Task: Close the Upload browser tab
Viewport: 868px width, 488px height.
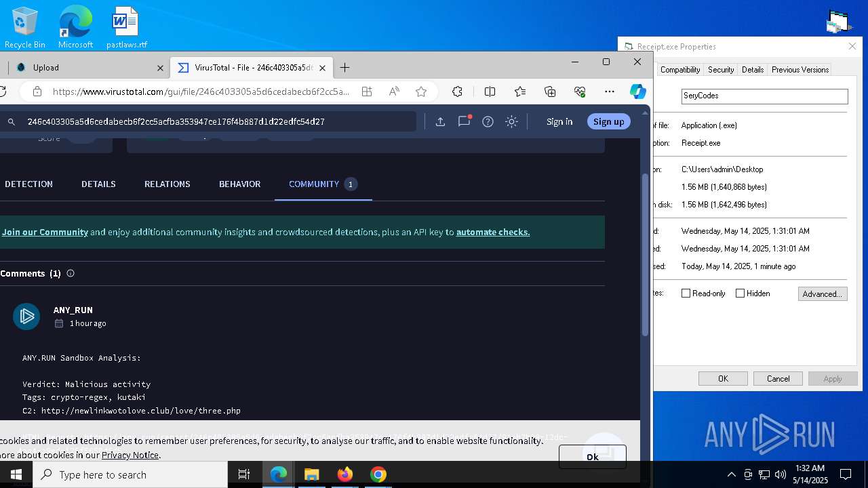Action: [161, 68]
